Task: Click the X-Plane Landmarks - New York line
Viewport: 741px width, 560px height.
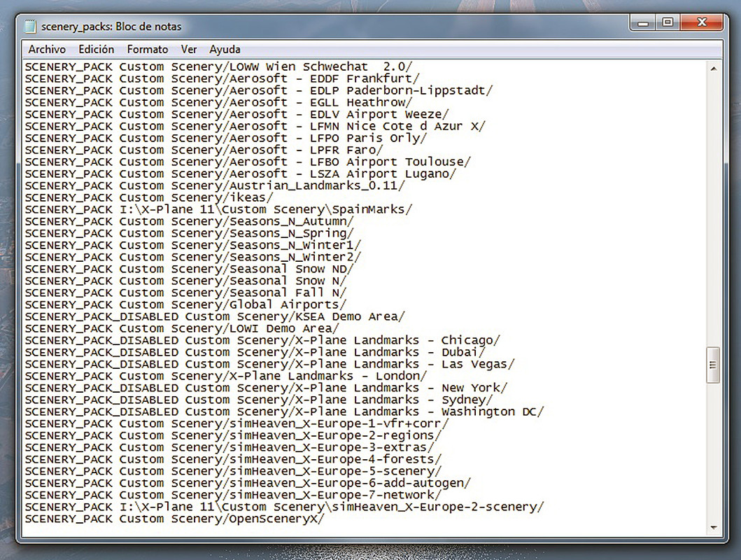Action: pyautogui.click(x=266, y=388)
